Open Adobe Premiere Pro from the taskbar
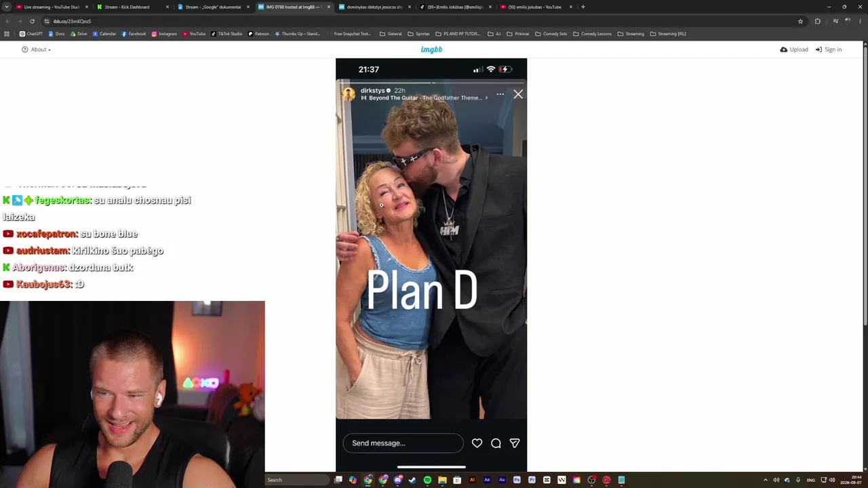The image size is (868, 488). [x=532, y=480]
